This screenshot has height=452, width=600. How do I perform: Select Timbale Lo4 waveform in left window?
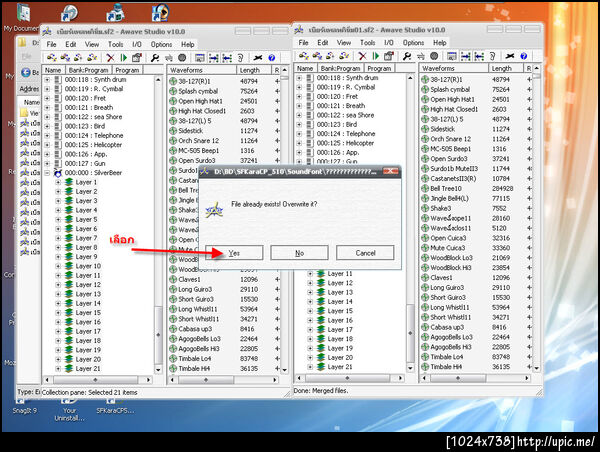point(194,359)
